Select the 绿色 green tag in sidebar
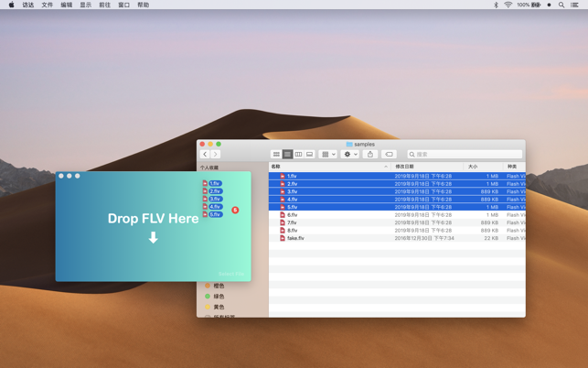Image resolution: width=588 pixels, height=368 pixels. click(215, 297)
